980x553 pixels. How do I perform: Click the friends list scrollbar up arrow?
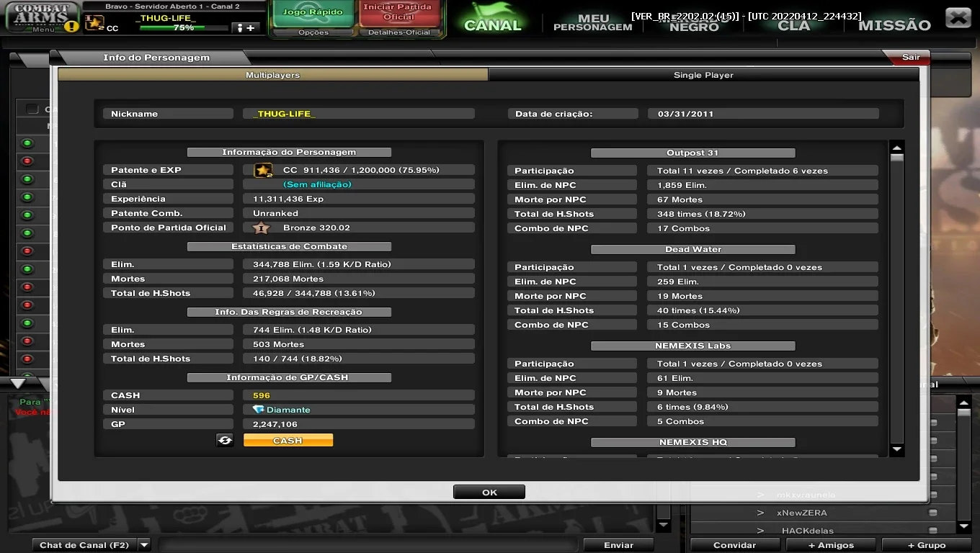[964, 403]
